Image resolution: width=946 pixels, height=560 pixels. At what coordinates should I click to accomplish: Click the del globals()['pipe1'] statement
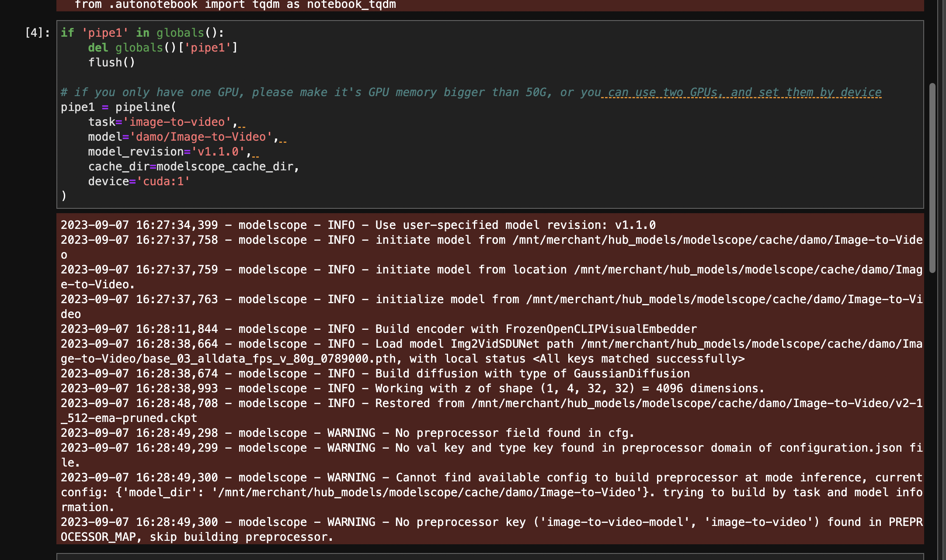point(163,48)
